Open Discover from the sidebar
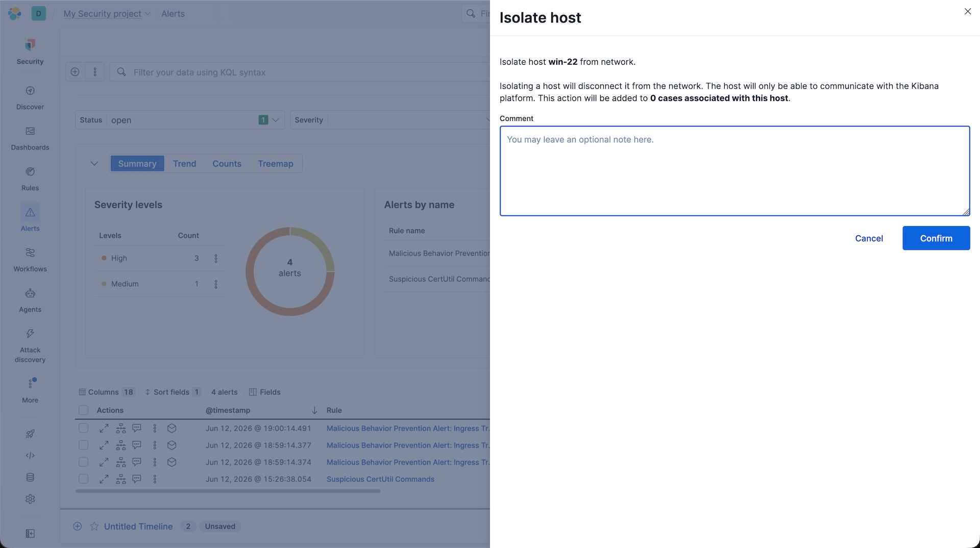 pyautogui.click(x=30, y=98)
